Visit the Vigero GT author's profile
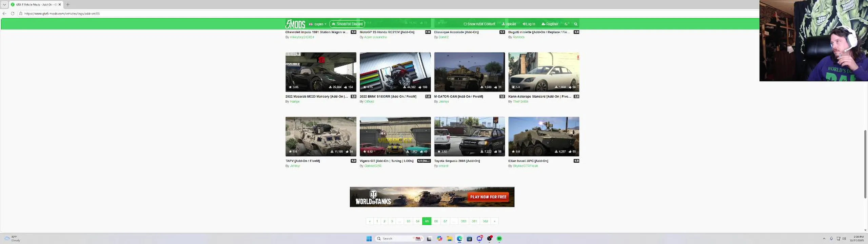The width and height of the screenshot is (868, 244). [373, 166]
